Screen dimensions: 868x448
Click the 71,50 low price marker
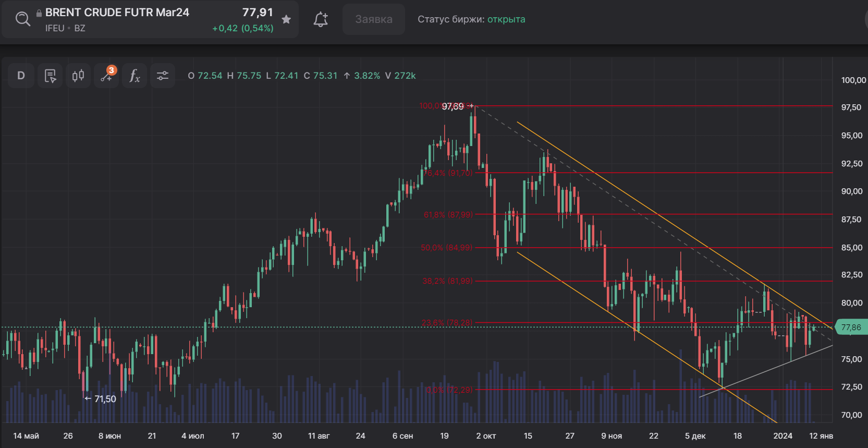coord(101,399)
